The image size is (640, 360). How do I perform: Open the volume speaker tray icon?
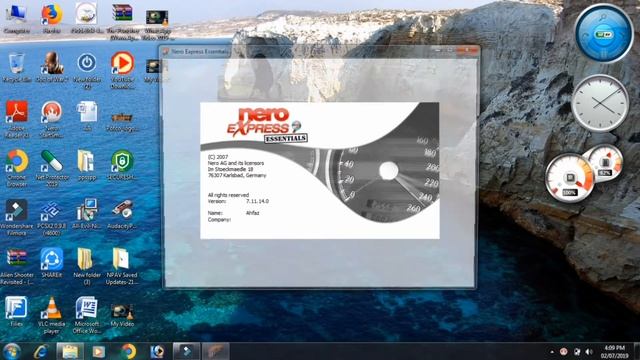pos(589,351)
